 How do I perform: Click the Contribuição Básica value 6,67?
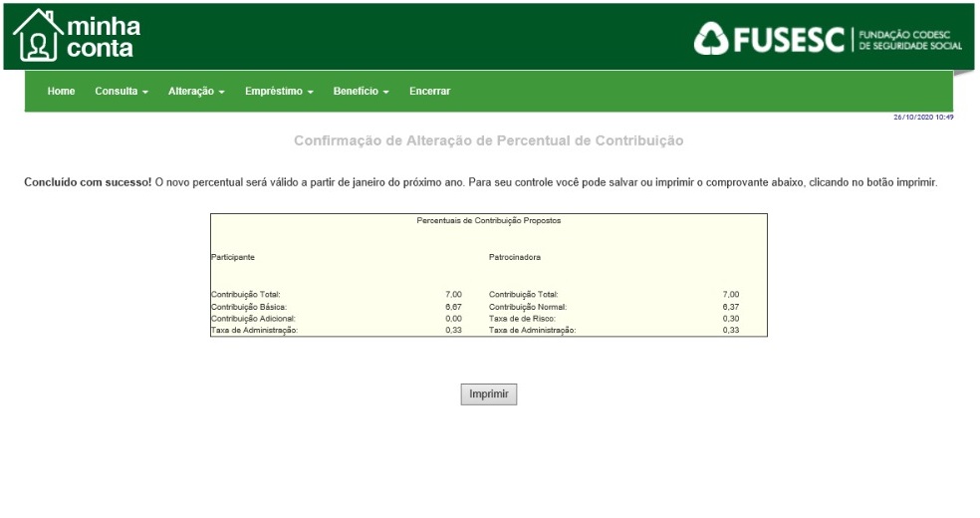pos(453,307)
